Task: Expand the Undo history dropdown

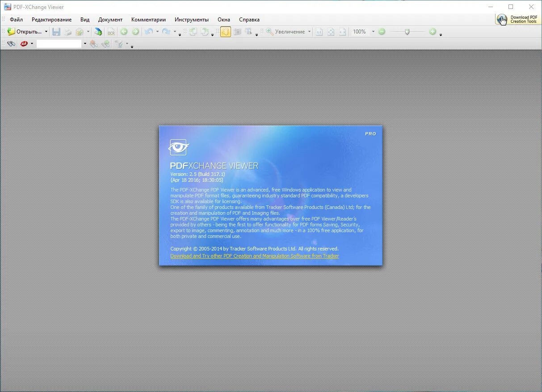Action: (157, 32)
